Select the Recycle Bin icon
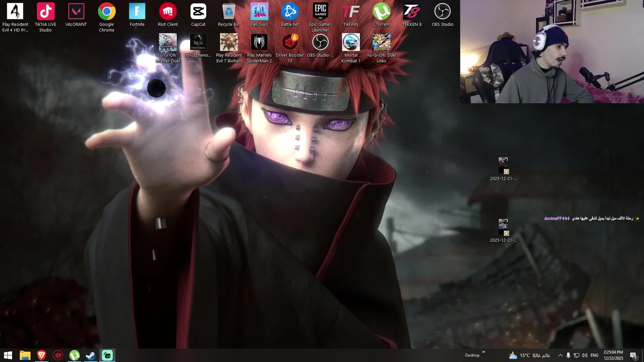This screenshot has height=362, width=644. [x=228, y=15]
